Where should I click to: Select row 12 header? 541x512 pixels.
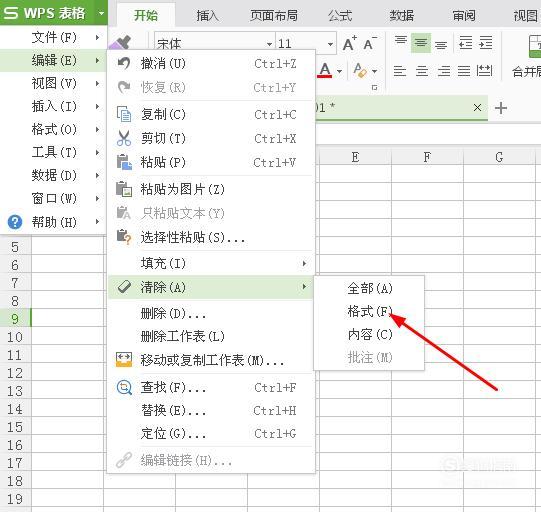coord(15,373)
